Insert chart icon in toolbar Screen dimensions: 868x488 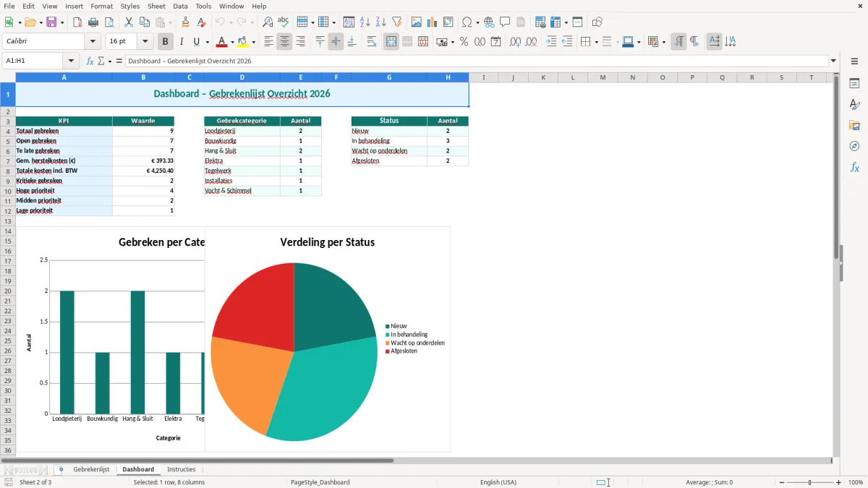(x=433, y=22)
